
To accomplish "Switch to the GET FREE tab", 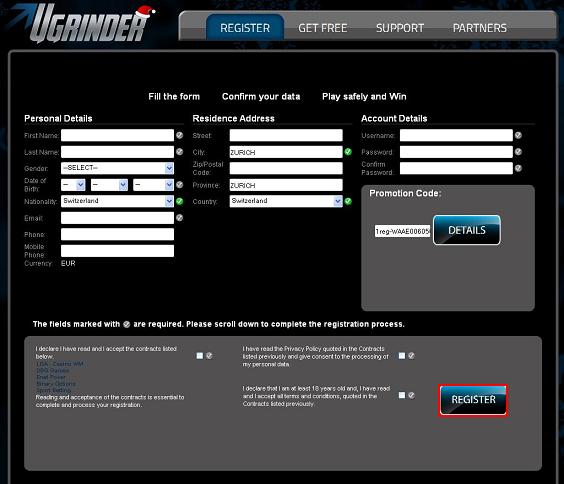I will coord(323,28).
